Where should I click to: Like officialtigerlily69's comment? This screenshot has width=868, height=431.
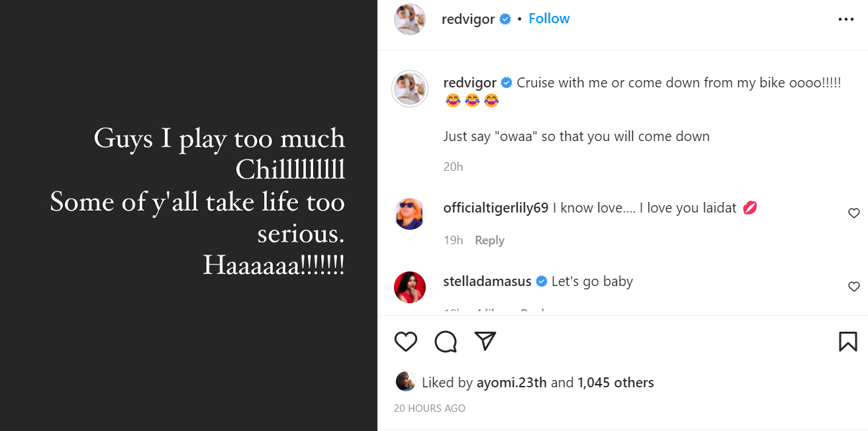(x=854, y=213)
